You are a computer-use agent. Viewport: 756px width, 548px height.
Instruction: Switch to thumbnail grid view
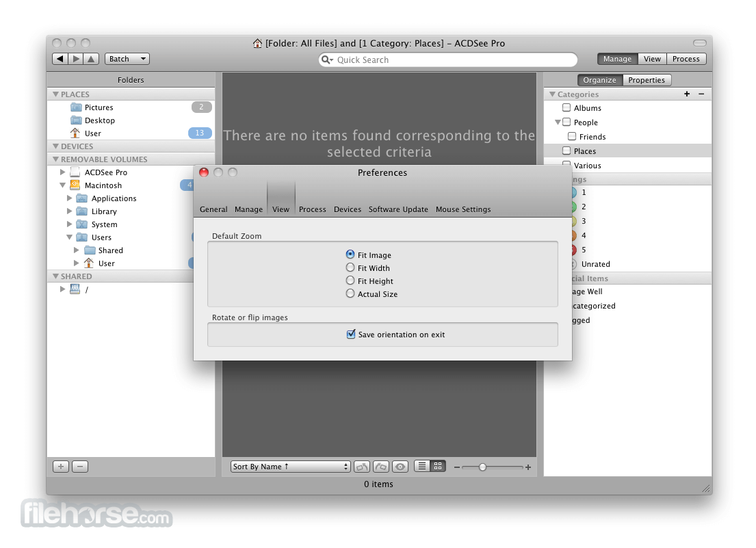[x=438, y=466]
